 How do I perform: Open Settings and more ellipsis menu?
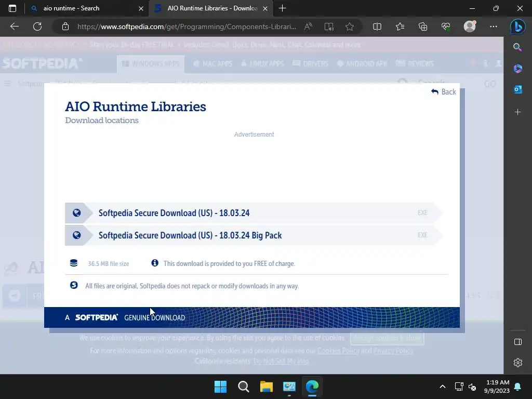494,26
